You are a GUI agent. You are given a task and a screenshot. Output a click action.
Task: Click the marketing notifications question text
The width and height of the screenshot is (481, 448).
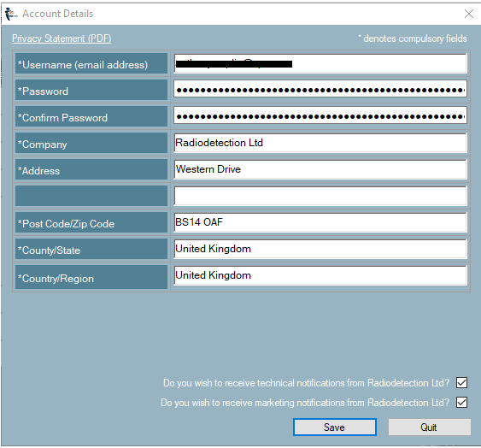pyautogui.click(x=305, y=403)
